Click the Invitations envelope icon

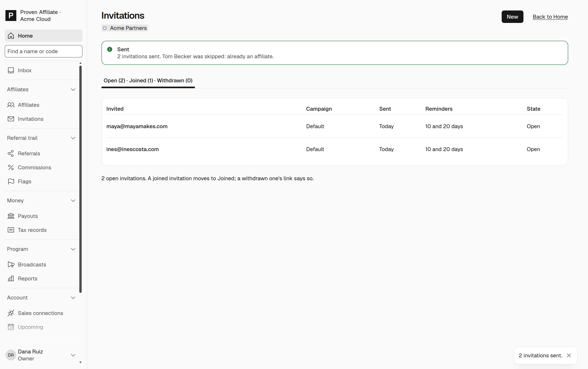[x=11, y=119]
